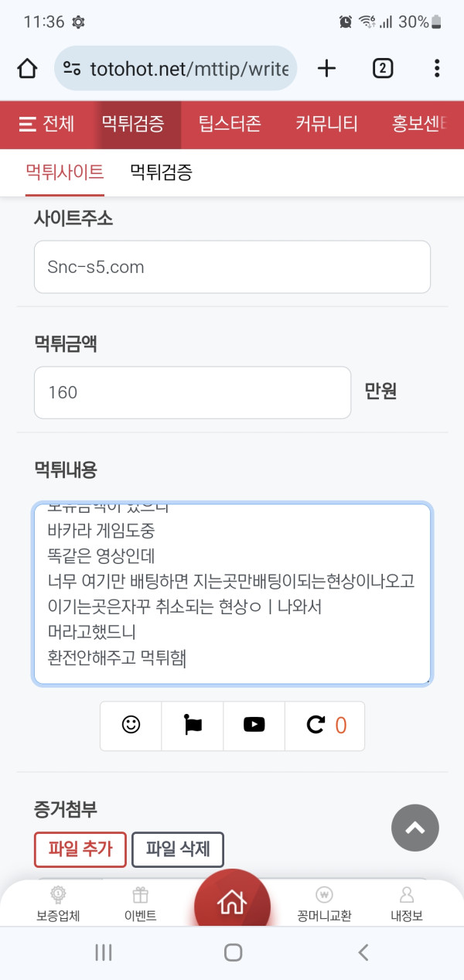Click the 파일 삭제 button
This screenshot has width=464, height=980.
pyautogui.click(x=178, y=849)
